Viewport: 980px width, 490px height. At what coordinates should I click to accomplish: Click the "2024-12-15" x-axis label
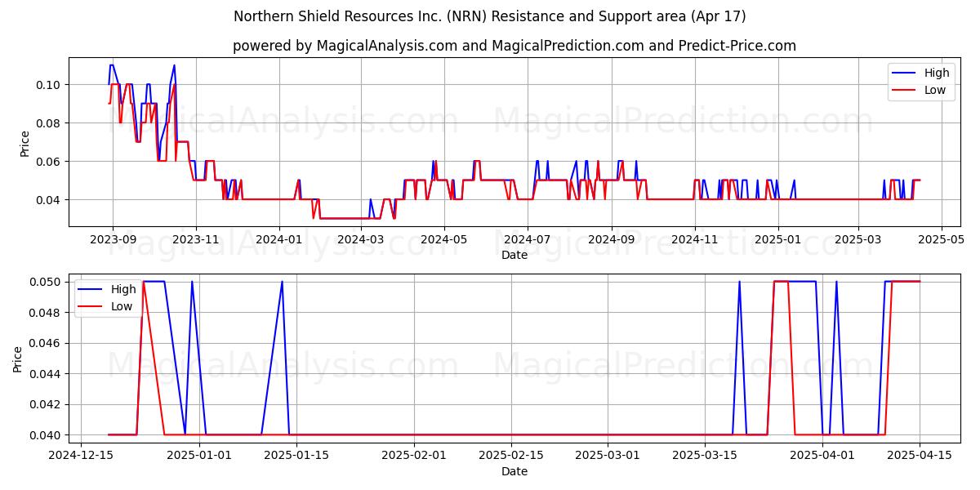click(82, 456)
